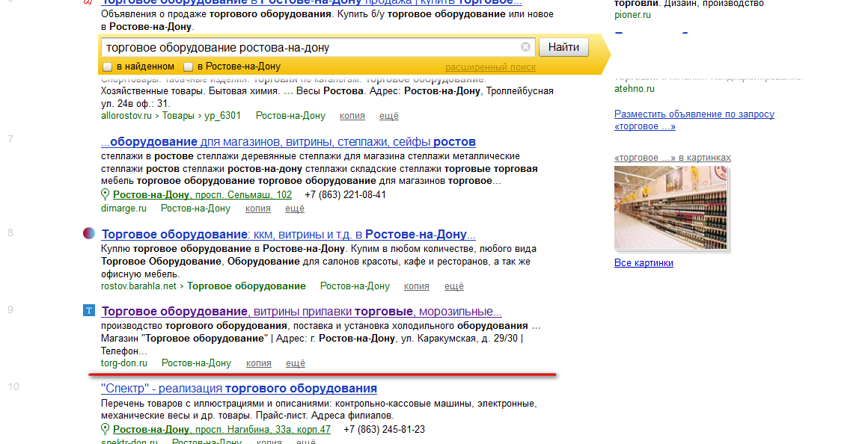868x444 pixels.
Task: Open the «Товары» breadcrumb of allorostov.ru
Action: click(180, 116)
